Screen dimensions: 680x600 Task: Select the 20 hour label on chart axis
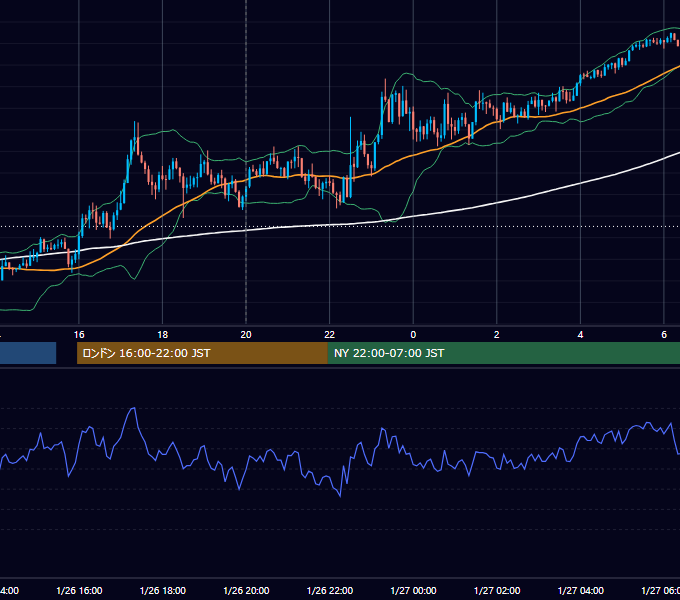point(246,335)
